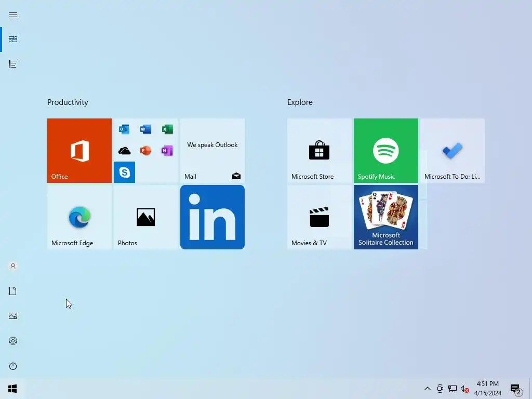The height and width of the screenshot is (399, 532).
Task: Open the Documents folder shortcut
Action: coord(13,291)
